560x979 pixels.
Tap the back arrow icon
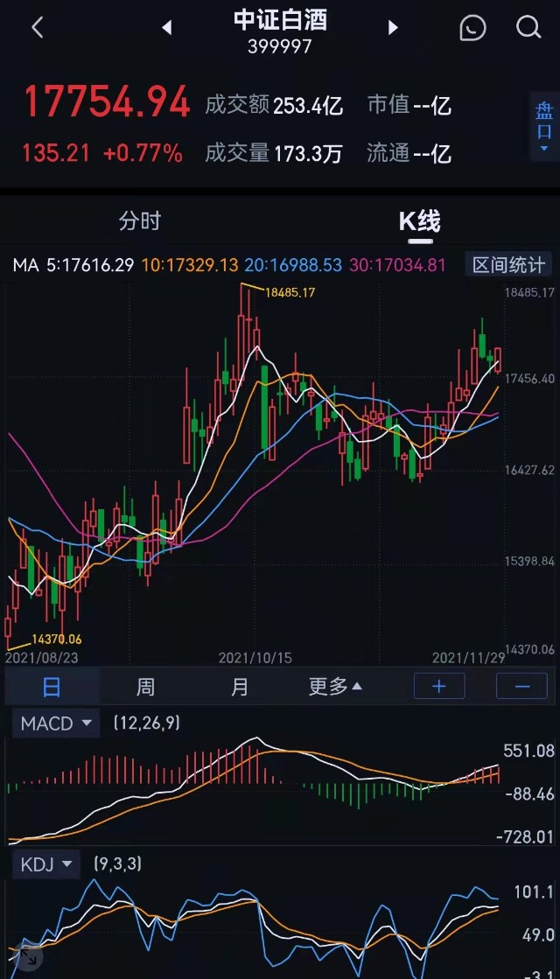pyautogui.click(x=38, y=27)
